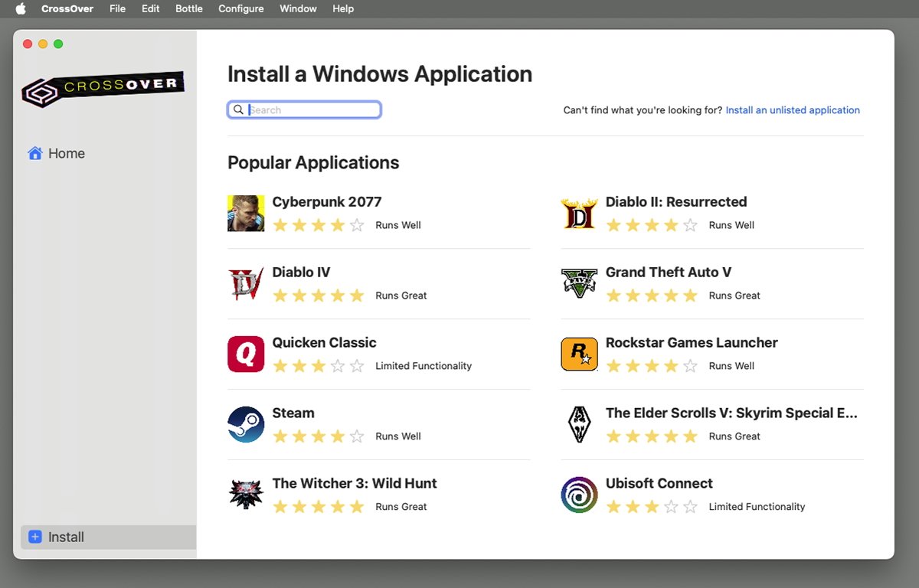Select the Ubisoft Connect swirl icon
The width and height of the screenshot is (919, 588).
pos(579,495)
